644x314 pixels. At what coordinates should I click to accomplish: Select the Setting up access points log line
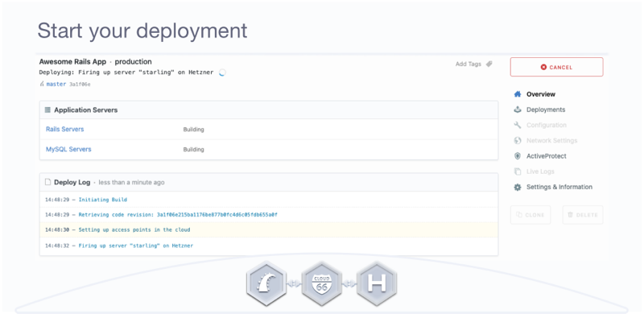click(269, 230)
